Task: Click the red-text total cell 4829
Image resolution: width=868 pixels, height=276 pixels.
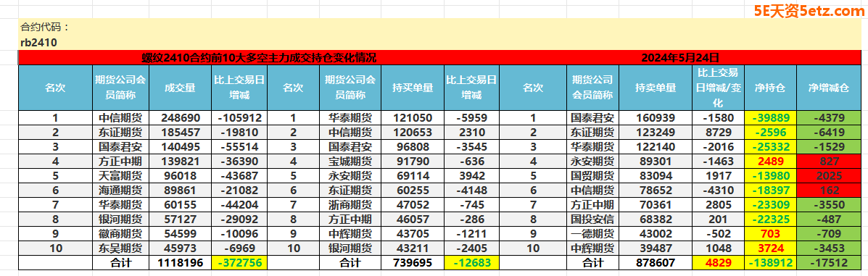Action: tap(718, 263)
